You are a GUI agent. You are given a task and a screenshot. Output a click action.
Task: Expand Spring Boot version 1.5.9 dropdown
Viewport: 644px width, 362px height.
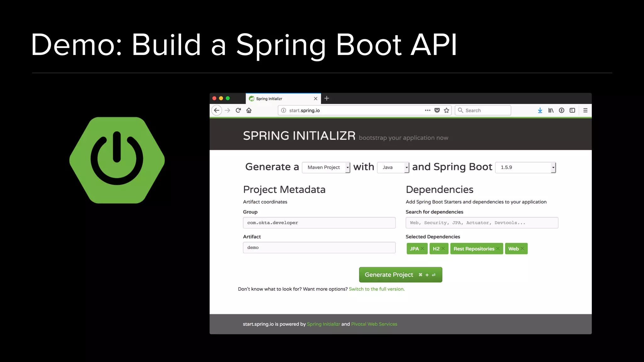pyautogui.click(x=525, y=167)
